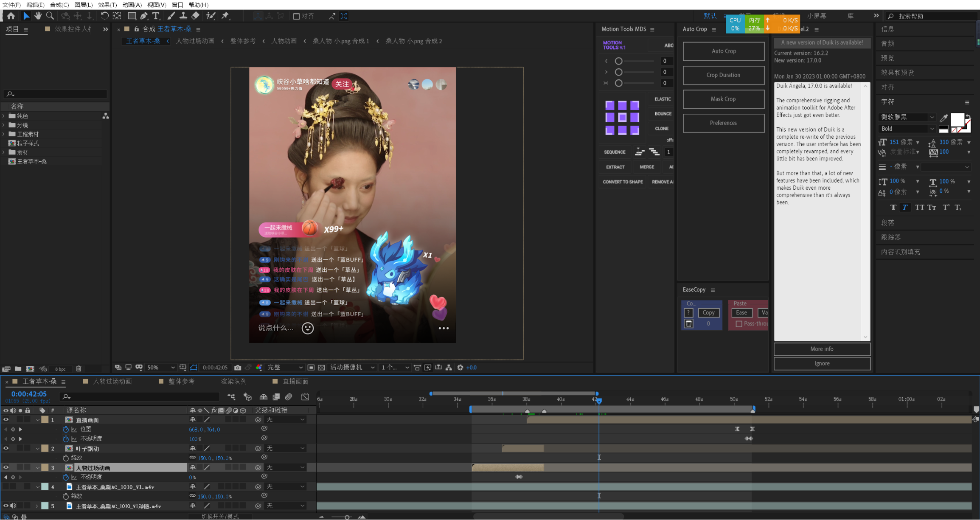
Task: Open the 50% magnification dropdown
Action: tap(160, 368)
